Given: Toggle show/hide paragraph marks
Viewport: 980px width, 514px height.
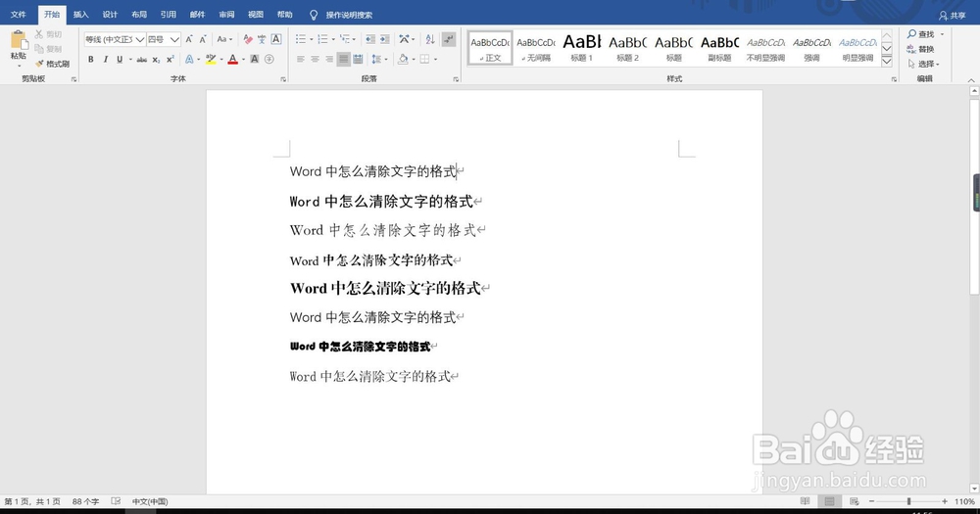Looking at the screenshot, I should (449, 39).
